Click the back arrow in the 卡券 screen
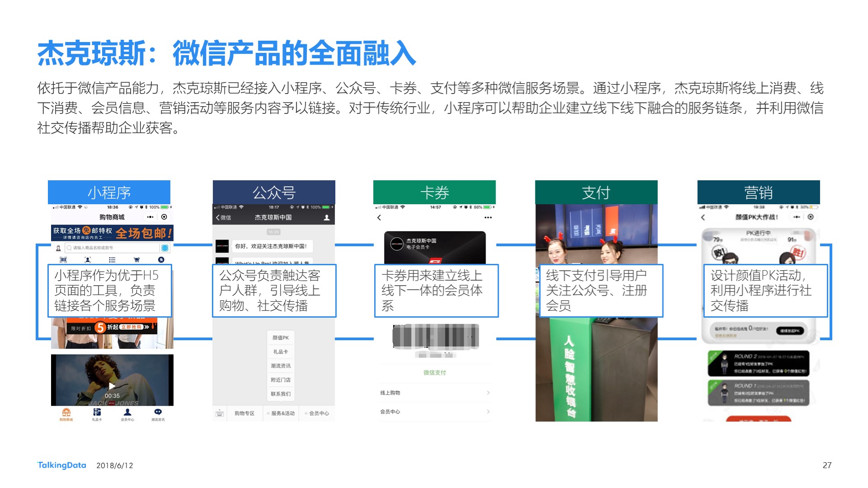 379,217
